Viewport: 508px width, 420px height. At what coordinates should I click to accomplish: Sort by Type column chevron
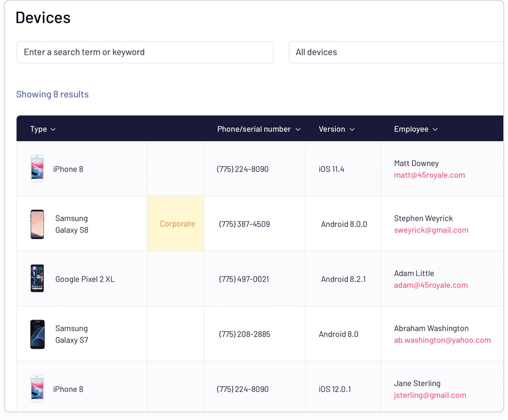point(53,130)
